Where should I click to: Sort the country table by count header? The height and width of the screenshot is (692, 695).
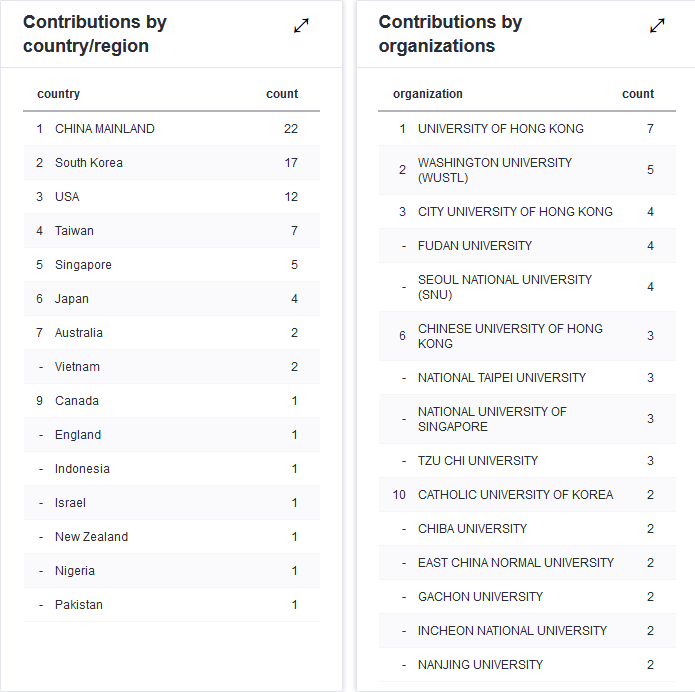tap(282, 94)
